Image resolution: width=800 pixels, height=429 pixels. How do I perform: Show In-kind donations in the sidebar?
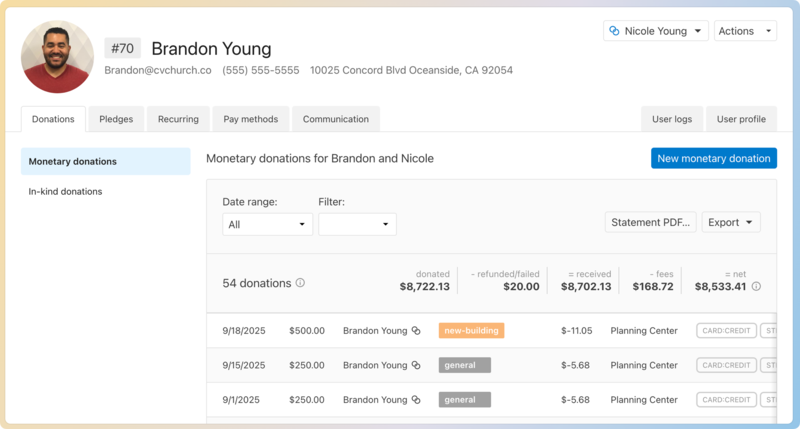[x=65, y=191]
